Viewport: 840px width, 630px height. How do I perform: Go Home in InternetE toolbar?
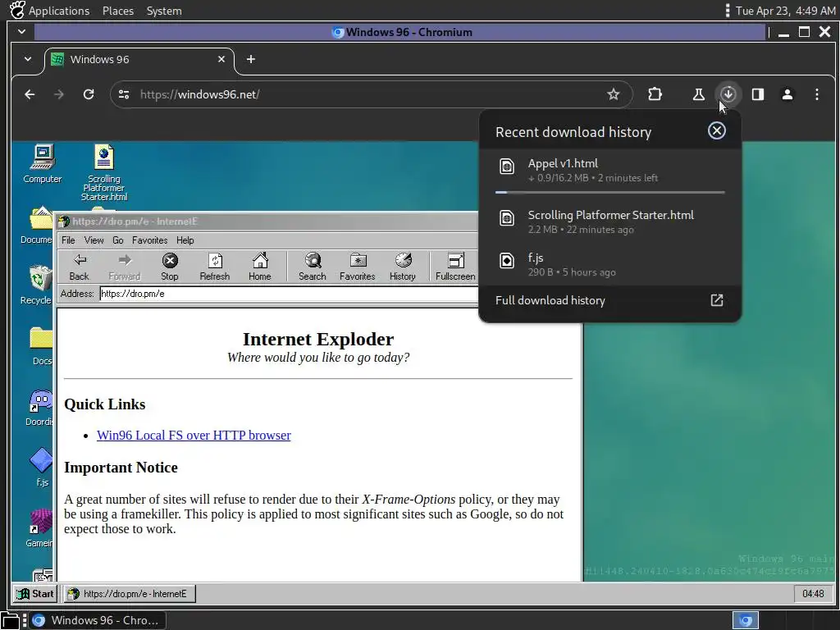pos(260,267)
